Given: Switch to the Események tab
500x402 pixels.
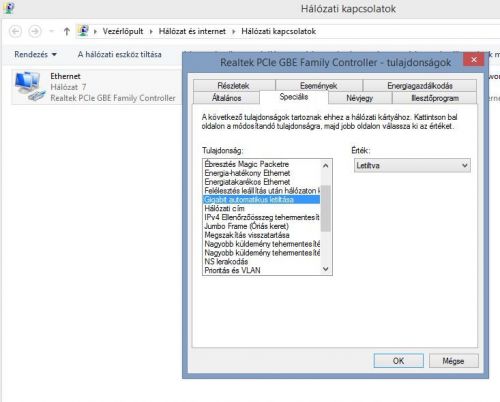Looking at the screenshot, I should click(x=319, y=86).
